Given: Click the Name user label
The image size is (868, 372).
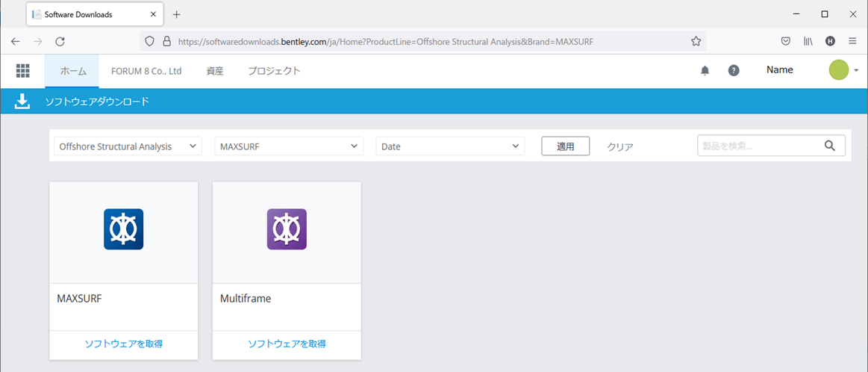Looking at the screenshot, I should coord(779,70).
